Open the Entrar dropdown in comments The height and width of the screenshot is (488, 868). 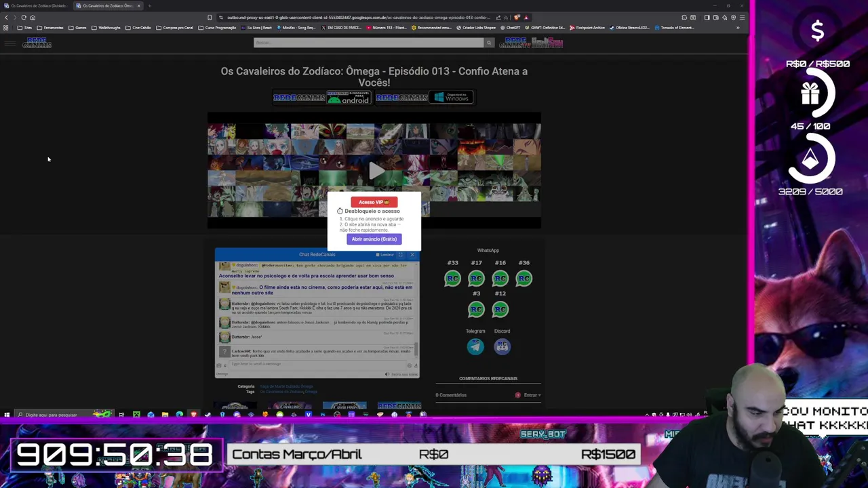click(x=531, y=395)
